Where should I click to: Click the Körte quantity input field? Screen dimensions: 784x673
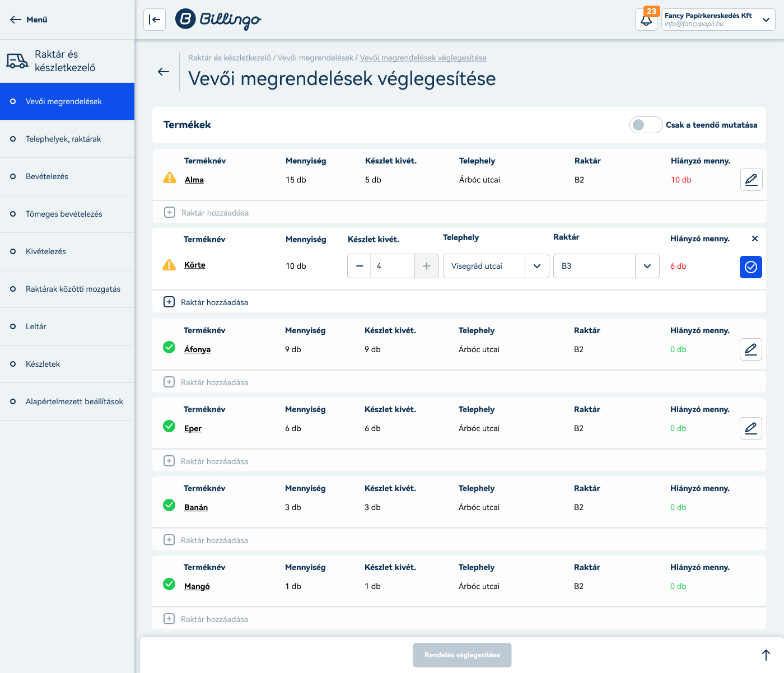pos(393,266)
